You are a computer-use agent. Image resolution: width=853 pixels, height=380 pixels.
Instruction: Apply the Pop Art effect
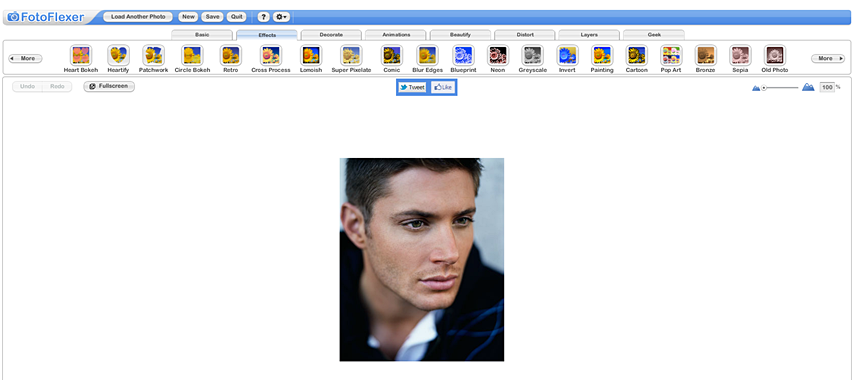671,55
